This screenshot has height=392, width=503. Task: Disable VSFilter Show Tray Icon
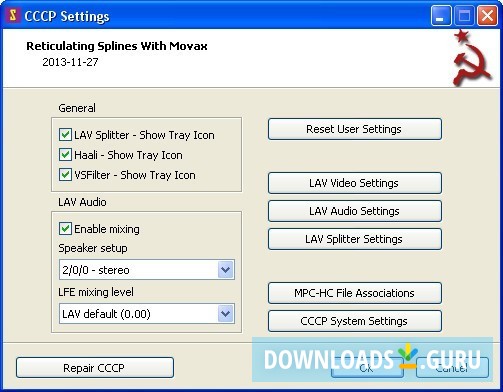65,175
